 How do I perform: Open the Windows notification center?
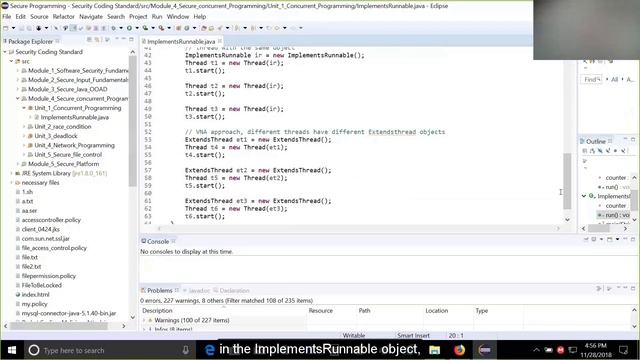pos(623,350)
